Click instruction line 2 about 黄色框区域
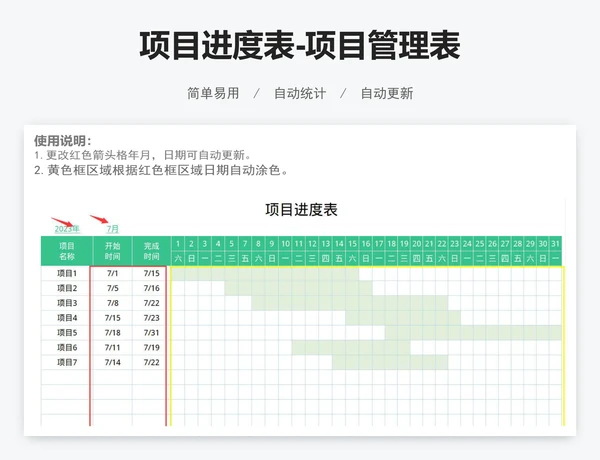This screenshot has width=600, height=460. coord(161,170)
